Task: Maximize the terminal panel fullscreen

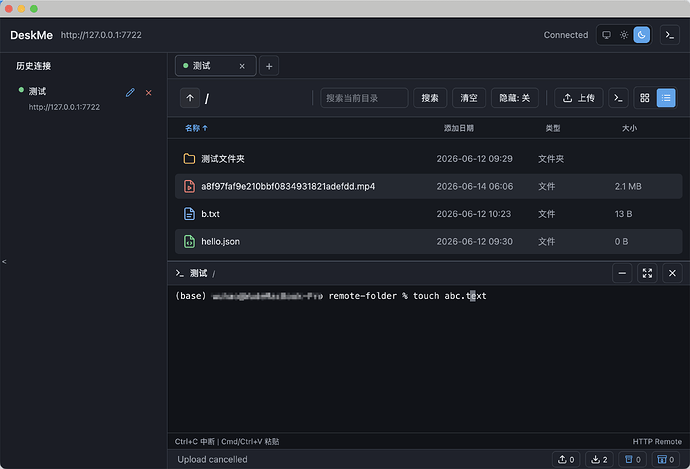Action: pyautogui.click(x=647, y=273)
